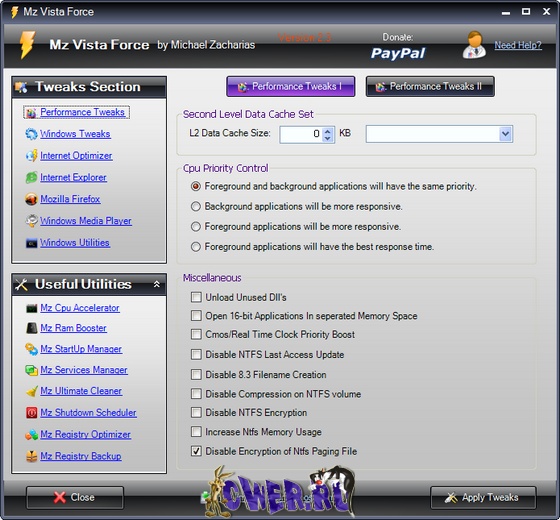This screenshot has width=560, height=520.
Task: Click the Mz Services Manager icon
Action: [x=31, y=370]
